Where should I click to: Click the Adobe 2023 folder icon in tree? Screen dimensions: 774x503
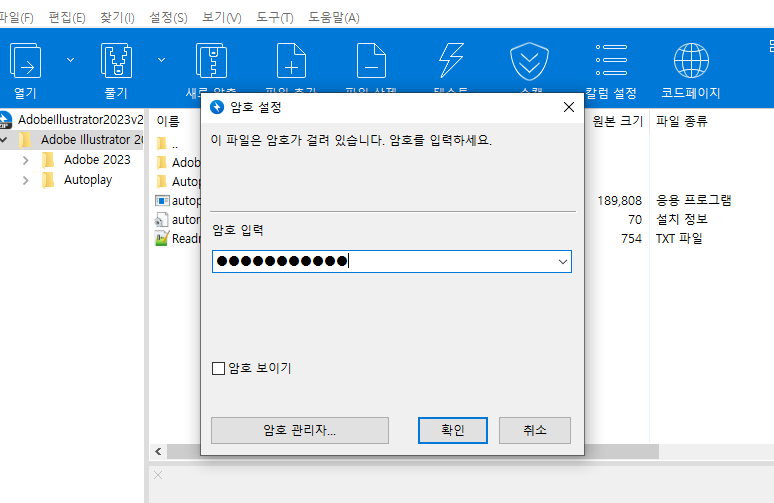click(x=48, y=160)
